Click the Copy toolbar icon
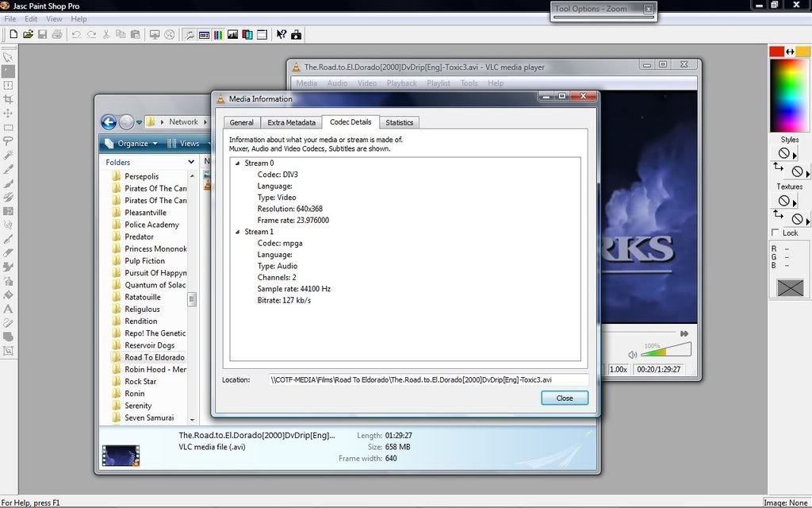Viewport: 812px width, 508px height. click(121, 34)
